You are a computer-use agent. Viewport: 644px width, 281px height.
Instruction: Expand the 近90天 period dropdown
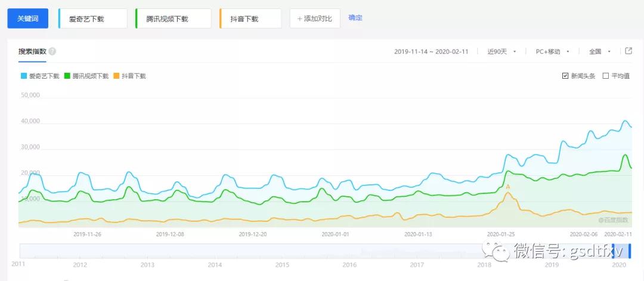click(501, 51)
